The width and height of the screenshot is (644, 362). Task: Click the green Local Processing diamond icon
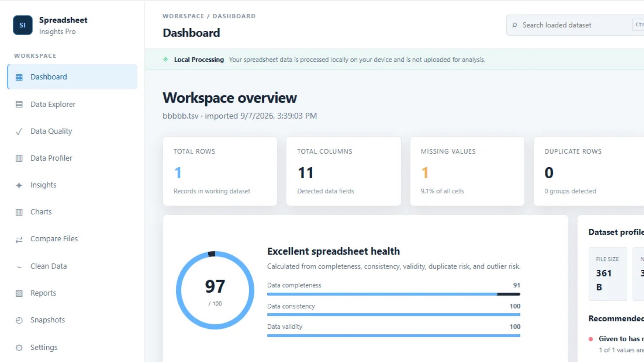click(166, 59)
